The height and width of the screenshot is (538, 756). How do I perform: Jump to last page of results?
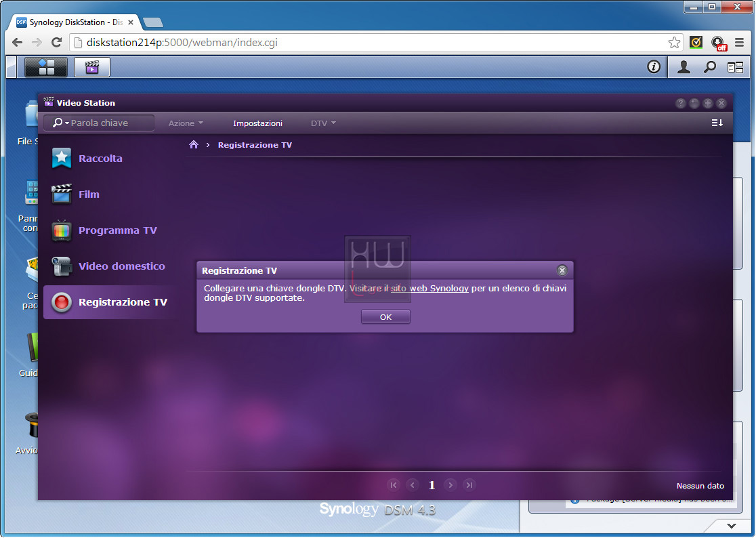469,485
